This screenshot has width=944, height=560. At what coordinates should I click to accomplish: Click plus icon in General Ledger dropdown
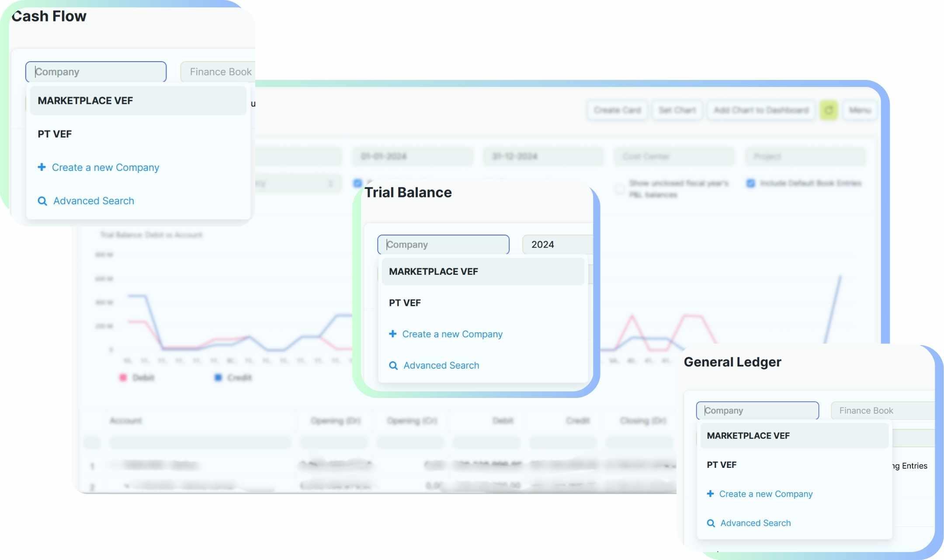coord(710,494)
